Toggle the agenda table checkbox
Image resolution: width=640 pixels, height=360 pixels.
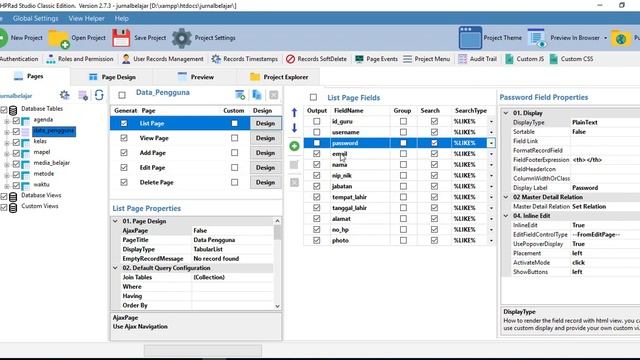pyautogui.click(x=16, y=120)
